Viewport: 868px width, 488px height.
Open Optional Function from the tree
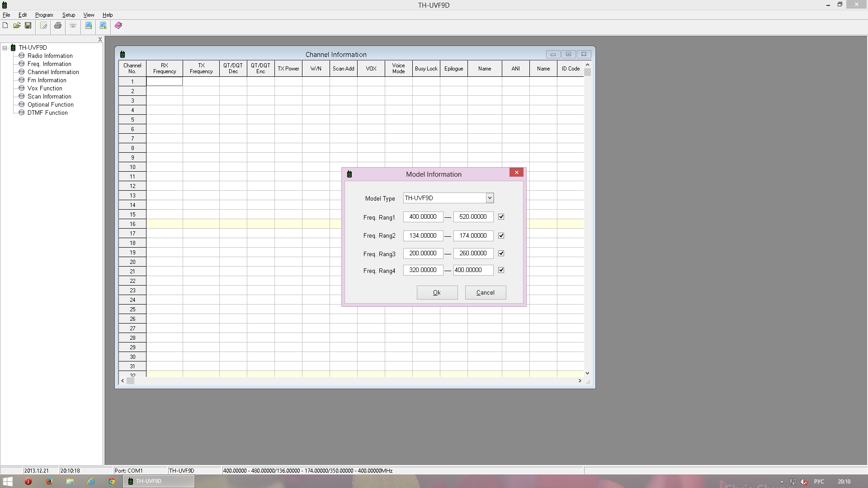(x=50, y=104)
